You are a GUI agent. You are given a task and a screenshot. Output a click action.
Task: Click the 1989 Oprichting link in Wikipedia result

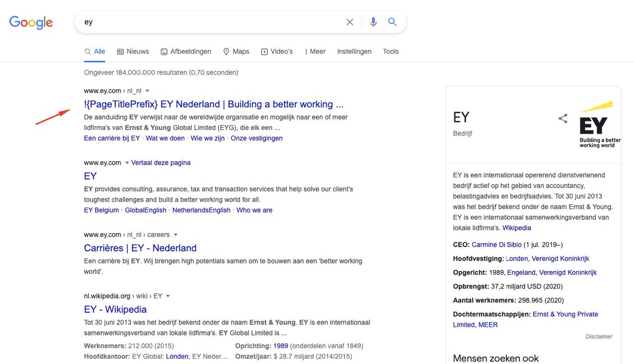coord(281,346)
